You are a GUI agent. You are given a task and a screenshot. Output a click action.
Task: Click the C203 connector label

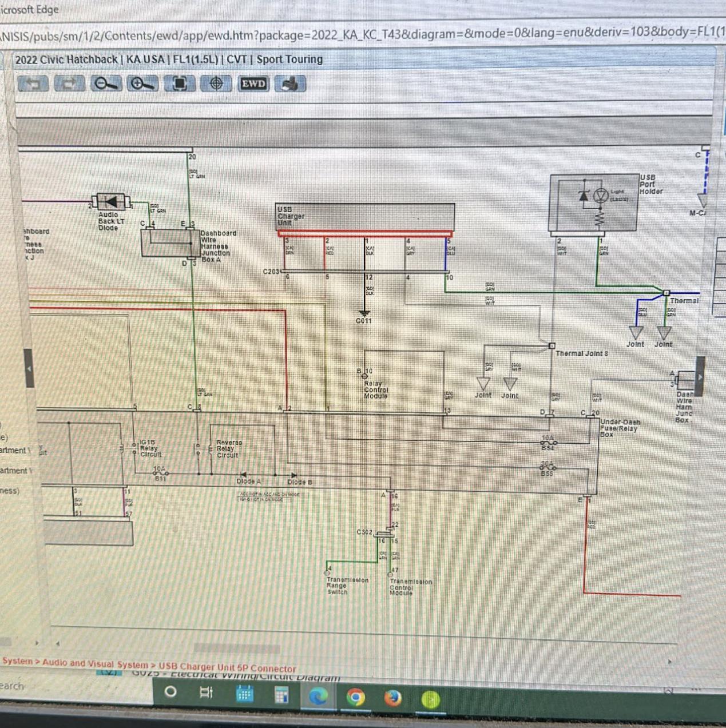tap(271, 271)
